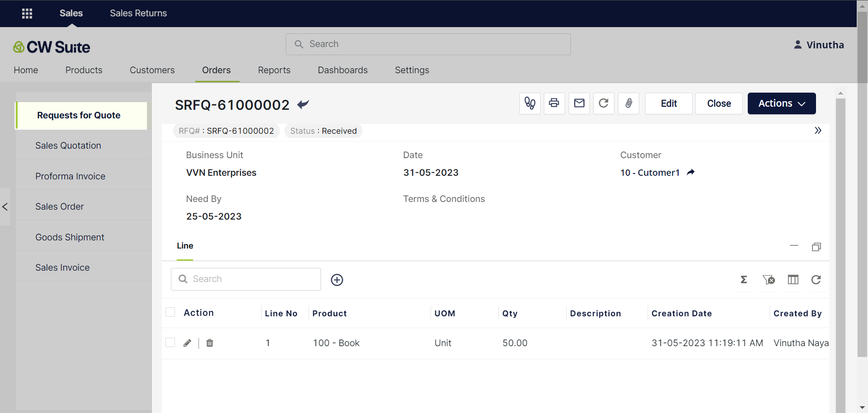Click the sigma summation icon

click(744, 280)
